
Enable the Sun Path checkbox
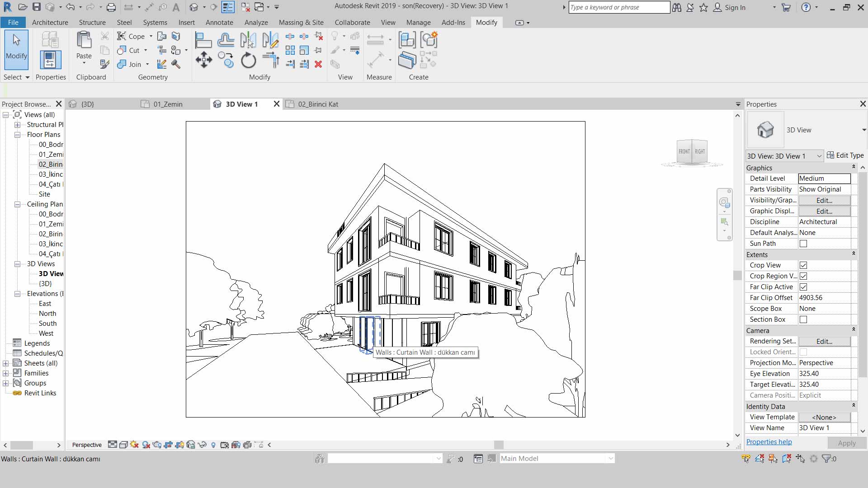tap(803, 244)
